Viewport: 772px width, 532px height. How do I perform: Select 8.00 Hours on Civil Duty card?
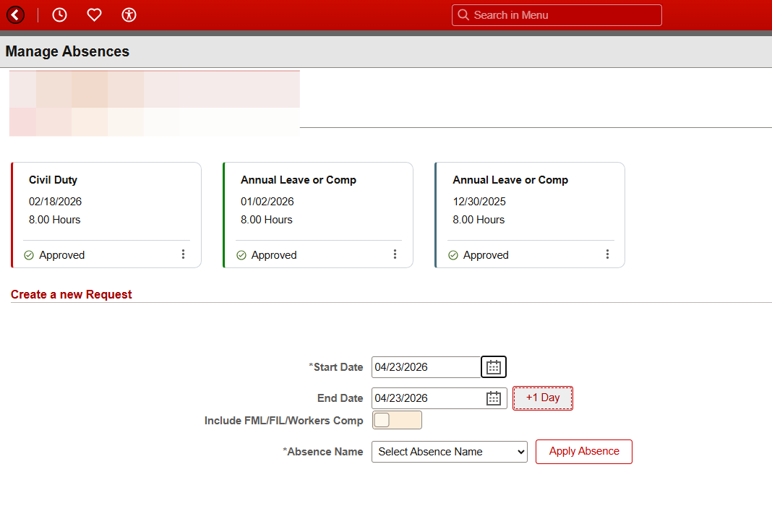[x=55, y=220]
